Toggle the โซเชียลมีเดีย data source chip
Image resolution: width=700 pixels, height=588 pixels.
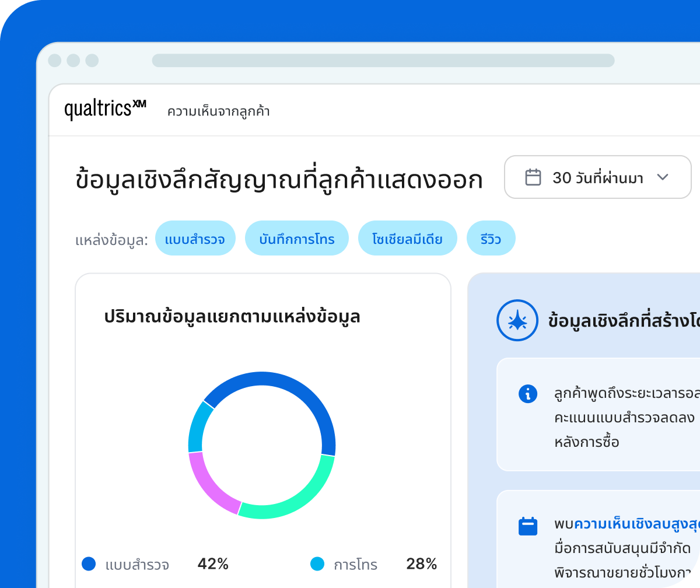407,238
